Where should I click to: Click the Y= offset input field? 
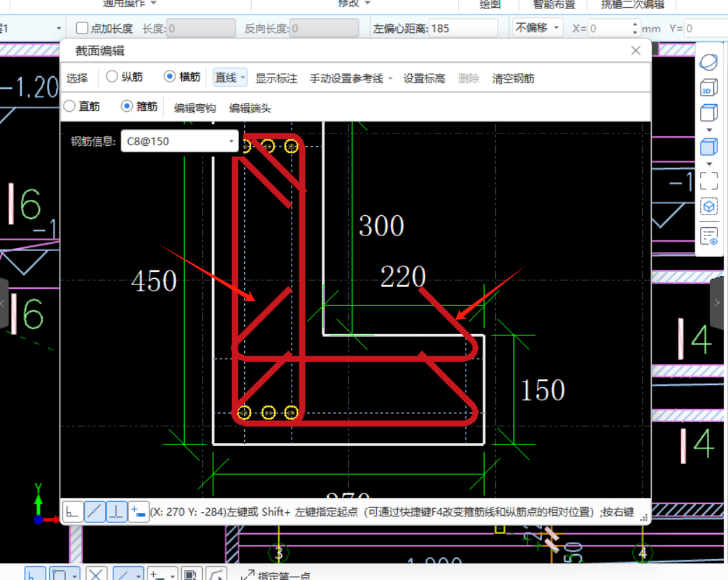(706, 29)
